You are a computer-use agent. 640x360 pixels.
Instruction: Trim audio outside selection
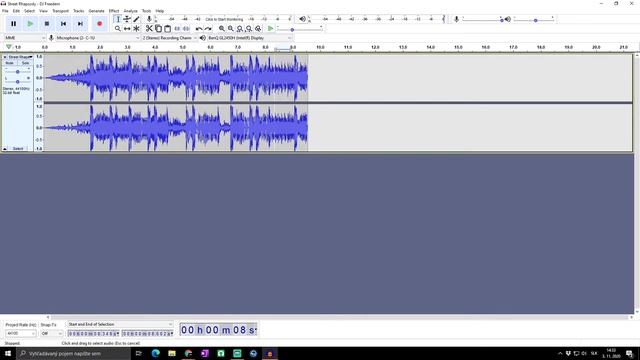click(x=177, y=29)
